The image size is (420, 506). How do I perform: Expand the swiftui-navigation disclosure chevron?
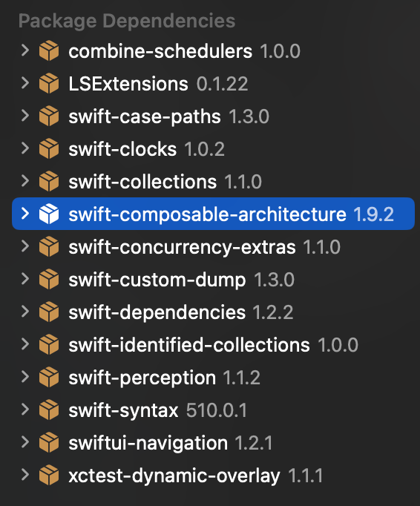(x=24, y=442)
